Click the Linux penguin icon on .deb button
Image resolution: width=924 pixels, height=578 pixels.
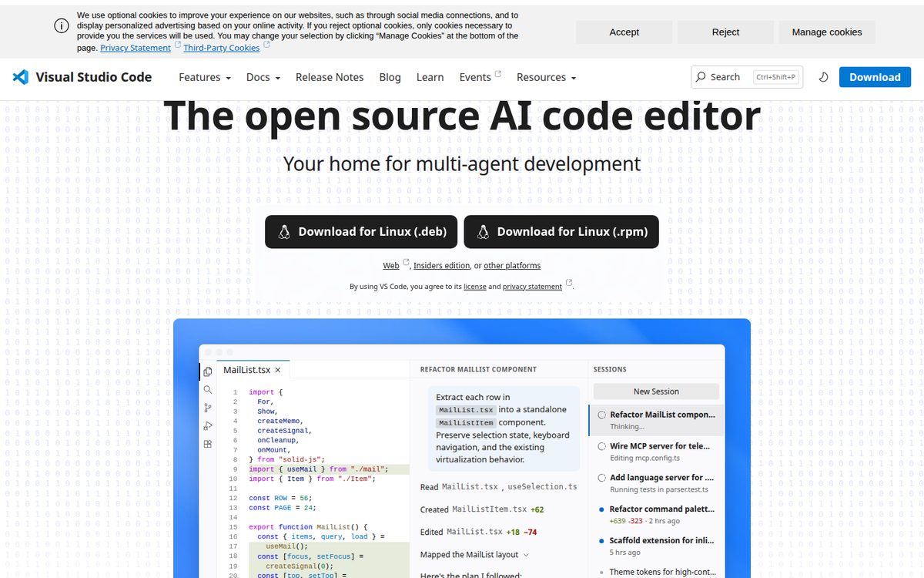tap(284, 231)
